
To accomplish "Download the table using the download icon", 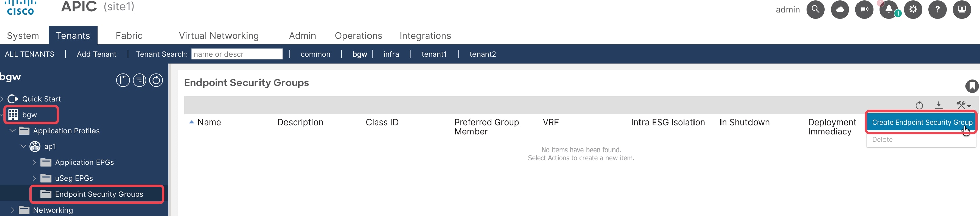I will click(x=938, y=105).
